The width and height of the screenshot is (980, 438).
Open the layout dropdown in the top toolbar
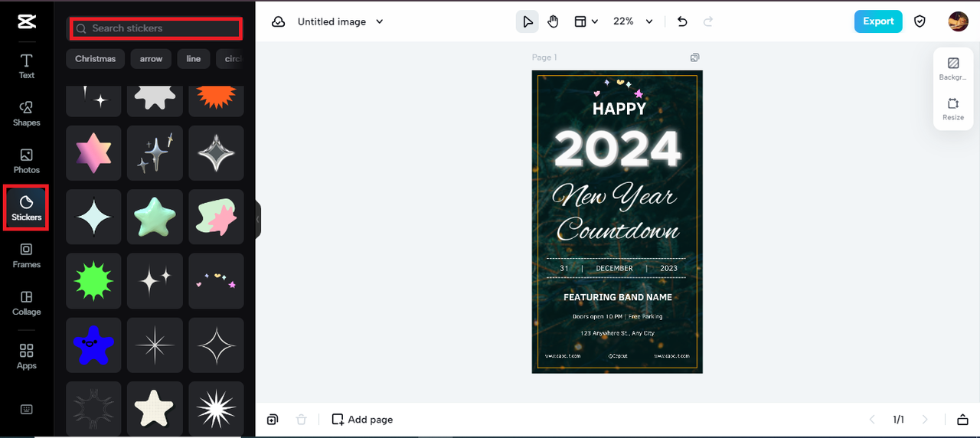click(x=586, y=21)
